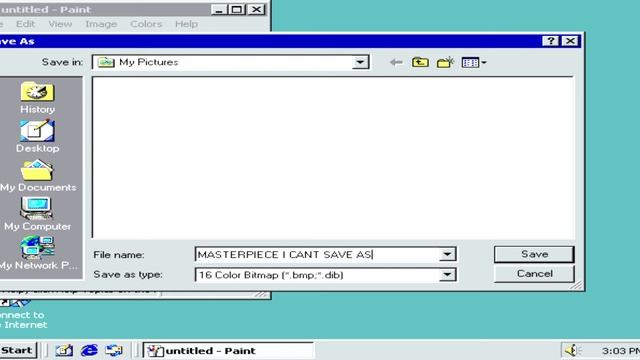
Task: Close the Paint window
Action: tap(256, 9)
